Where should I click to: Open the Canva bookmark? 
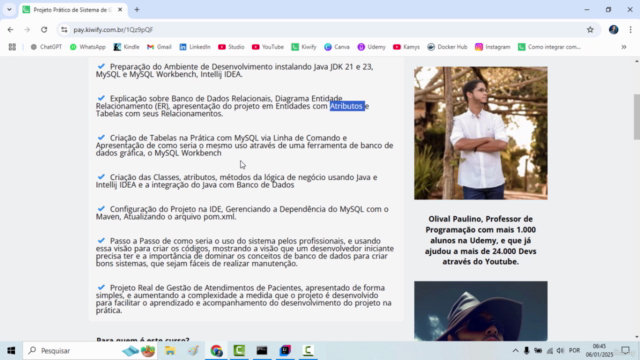337,47
